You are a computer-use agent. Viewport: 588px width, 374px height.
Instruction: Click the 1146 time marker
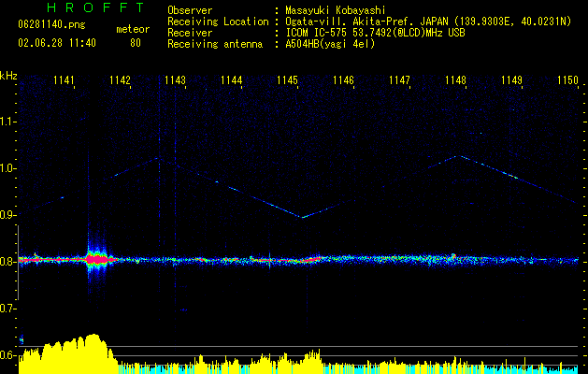[343, 79]
